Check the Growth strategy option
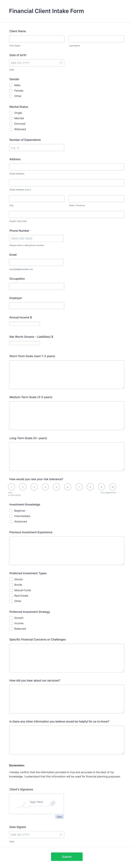The height and width of the screenshot is (868, 132). [11, 618]
